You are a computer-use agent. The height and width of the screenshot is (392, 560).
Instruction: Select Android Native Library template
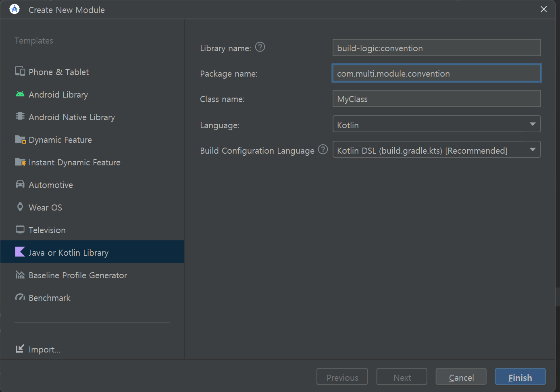tap(92, 117)
